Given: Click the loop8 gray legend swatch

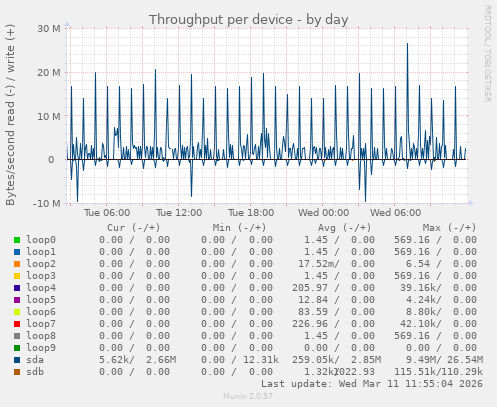Looking at the screenshot, I should pyautogui.click(x=17, y=336).
